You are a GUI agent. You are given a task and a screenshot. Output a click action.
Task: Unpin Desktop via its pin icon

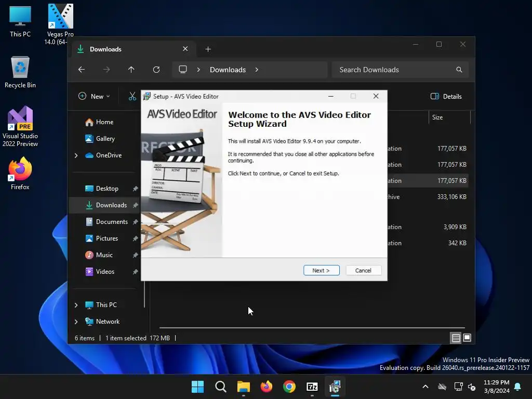pyautogui.click(x=136, y=189)
